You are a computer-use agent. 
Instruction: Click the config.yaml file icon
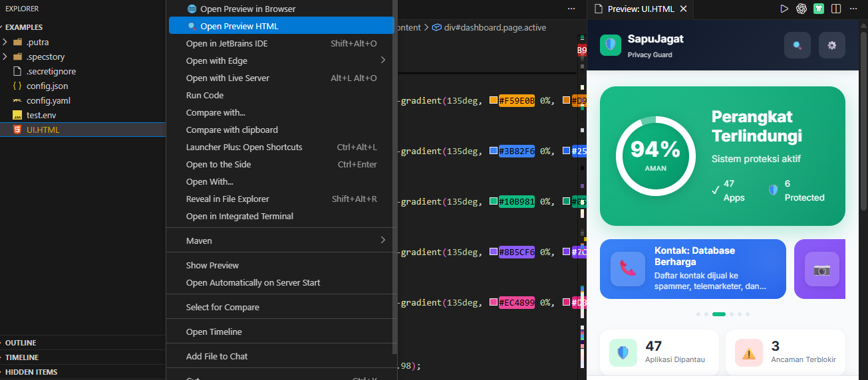[x=17, y=100]
